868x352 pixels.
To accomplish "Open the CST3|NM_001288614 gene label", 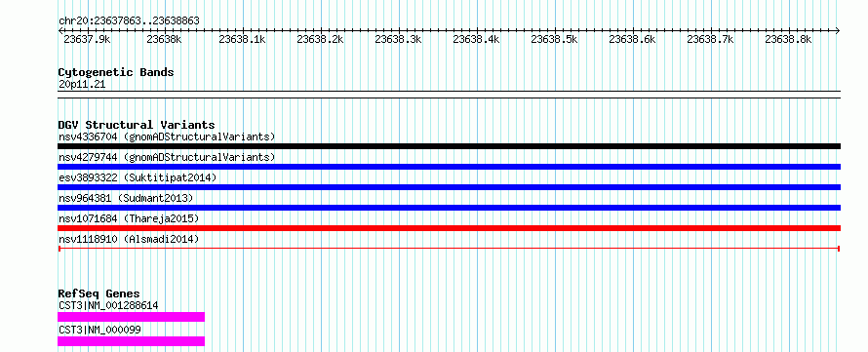I will point(108,305).
